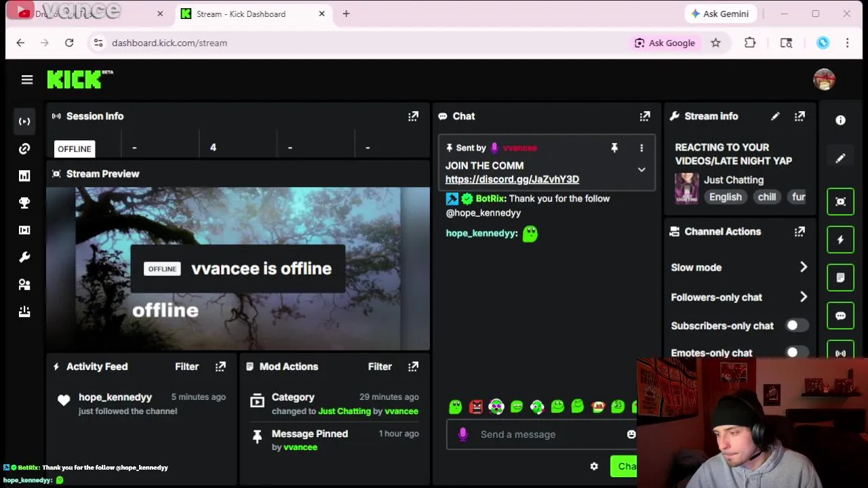Edit Stream info with pencil icon
The width and height of the screenshot is (868, 488).
pyautogui.click(x=775, y=117)
